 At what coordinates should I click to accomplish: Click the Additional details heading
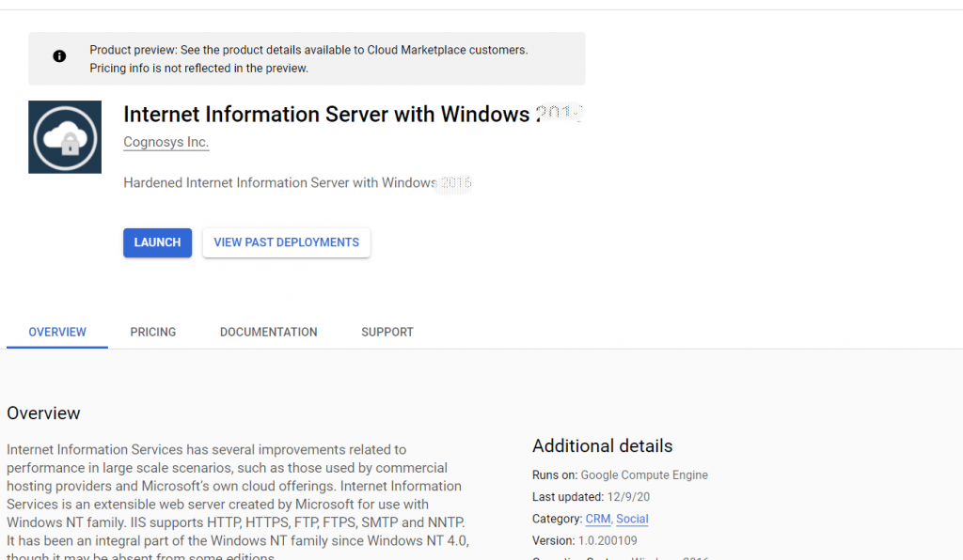602,445
